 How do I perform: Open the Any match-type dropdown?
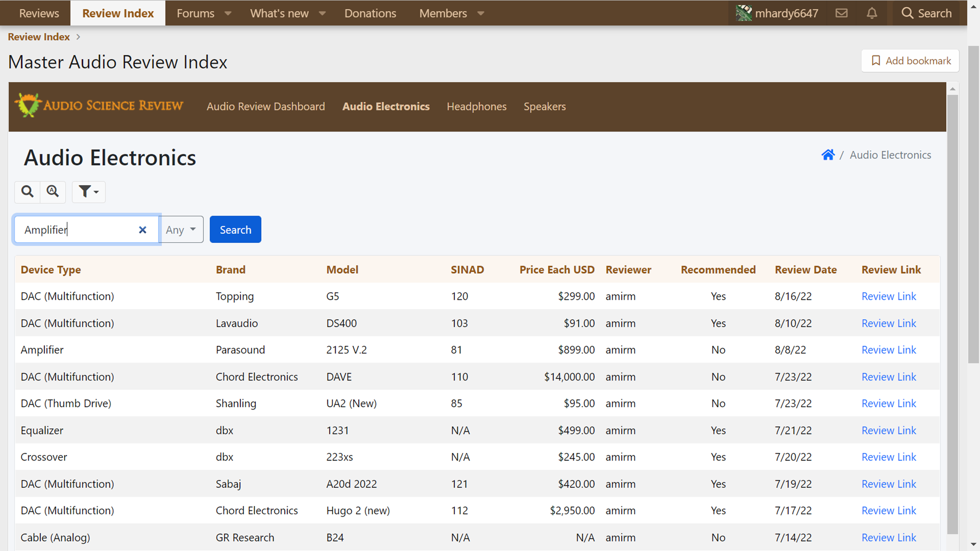pos(181,230)
